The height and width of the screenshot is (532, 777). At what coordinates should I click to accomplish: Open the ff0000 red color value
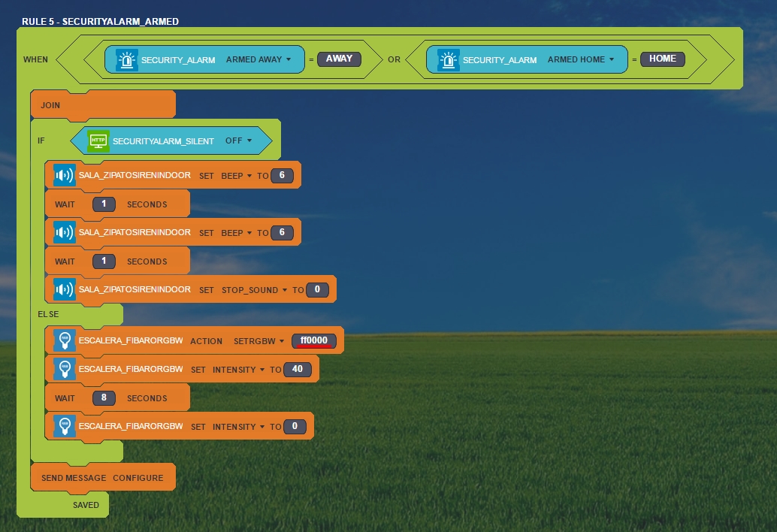coord(314,340)
